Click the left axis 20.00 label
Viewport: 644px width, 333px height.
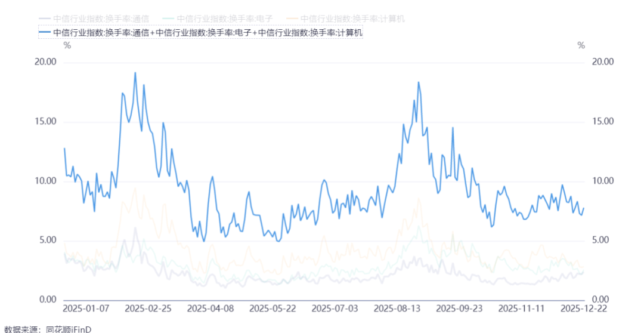pos(45,62)
